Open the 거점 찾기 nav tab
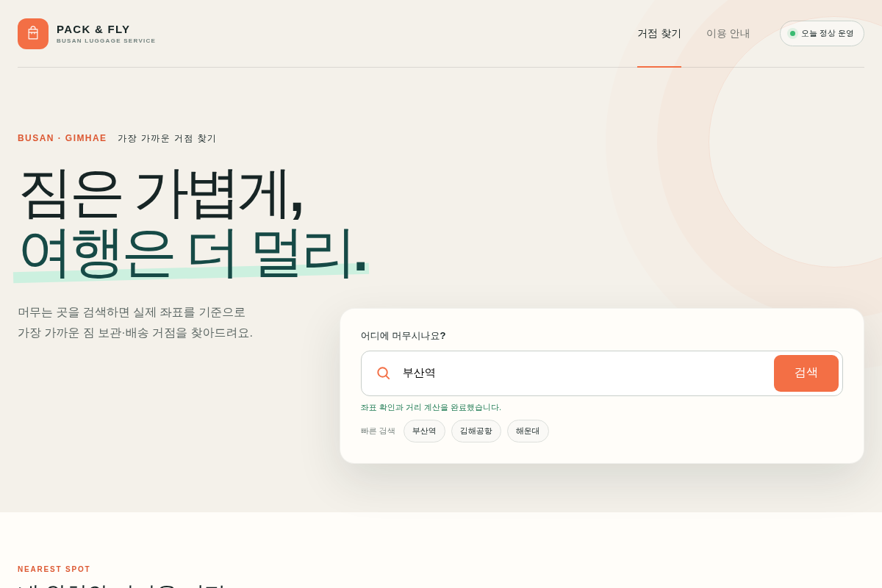882x588 pixels. coord(659,34)
